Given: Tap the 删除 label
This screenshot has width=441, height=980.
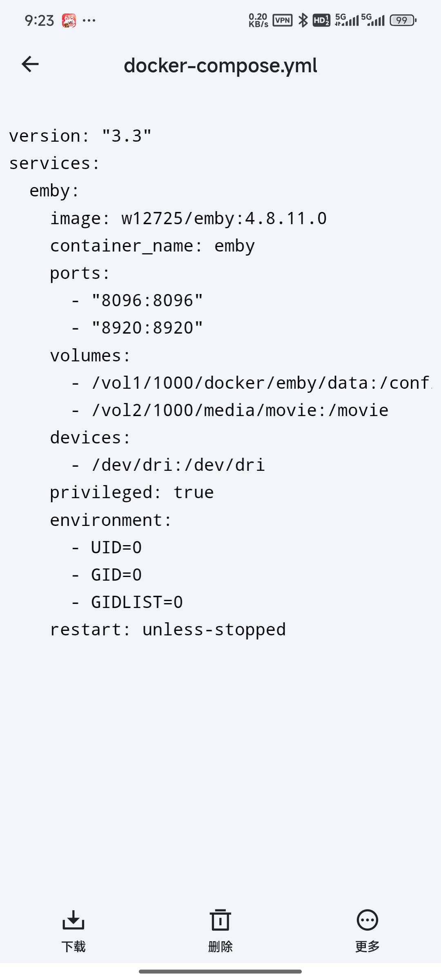Looking at the screenshot, I should (x=220, y=947).
